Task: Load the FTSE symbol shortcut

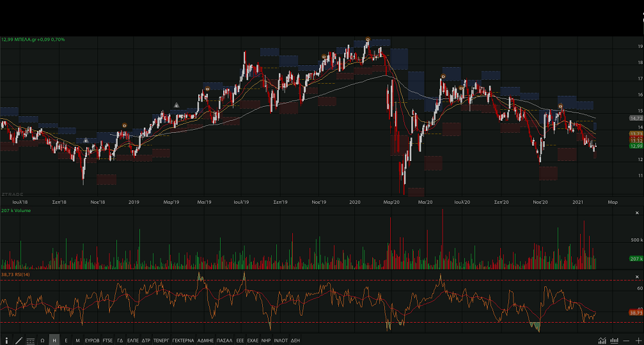Action: [108, 341]
